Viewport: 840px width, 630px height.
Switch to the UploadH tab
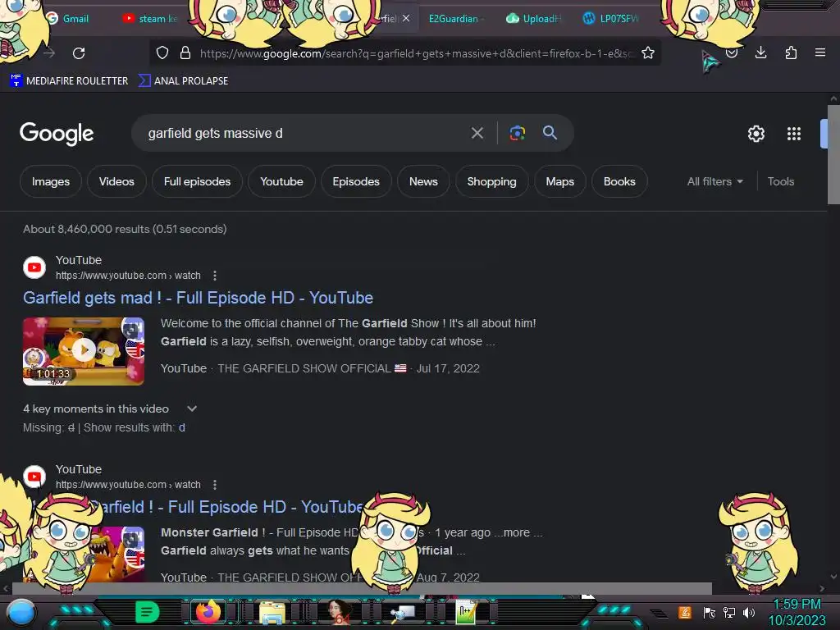coord(534,18)
